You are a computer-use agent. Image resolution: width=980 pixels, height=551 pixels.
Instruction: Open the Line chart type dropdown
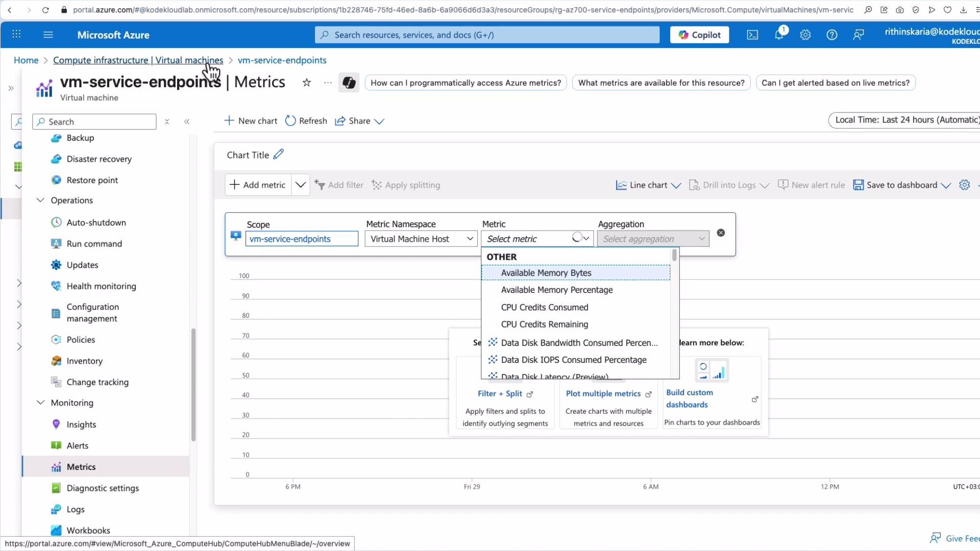point(648,185)
